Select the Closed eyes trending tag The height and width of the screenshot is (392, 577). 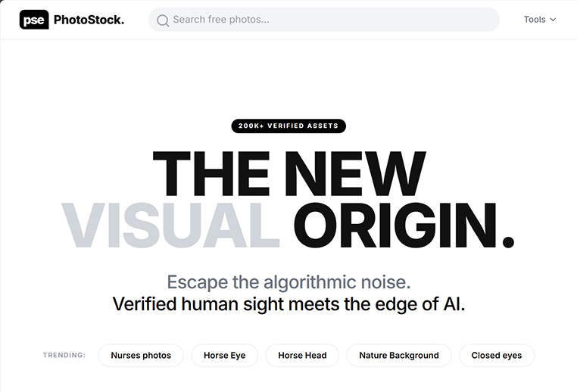click(497, 355)
